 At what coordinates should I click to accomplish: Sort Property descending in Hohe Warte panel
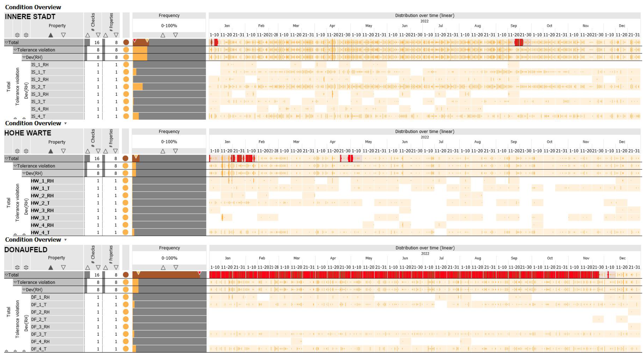(63, 151)
